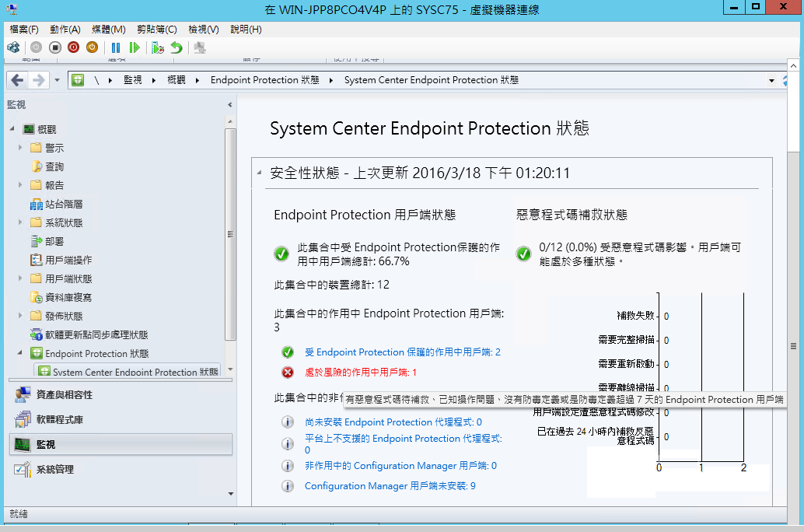
Task: Go back with the navigation arrow
Action: click(x=17, y=80)
